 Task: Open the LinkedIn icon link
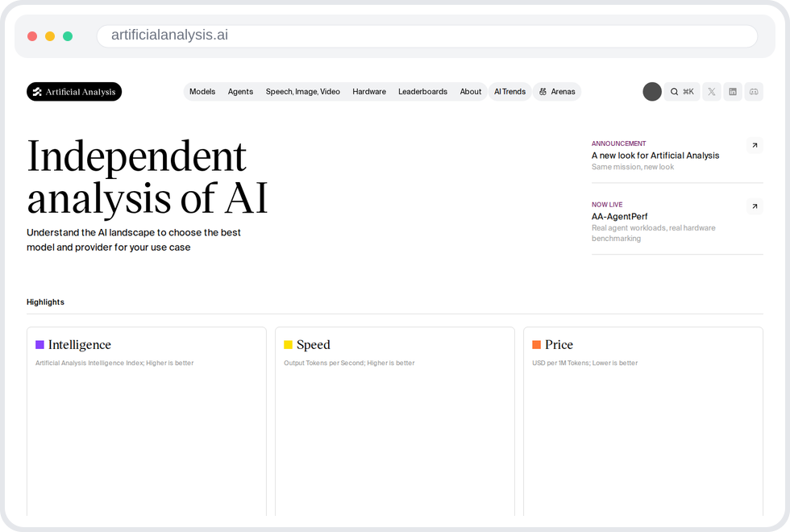pyautogui.click(x=733, y=92)
